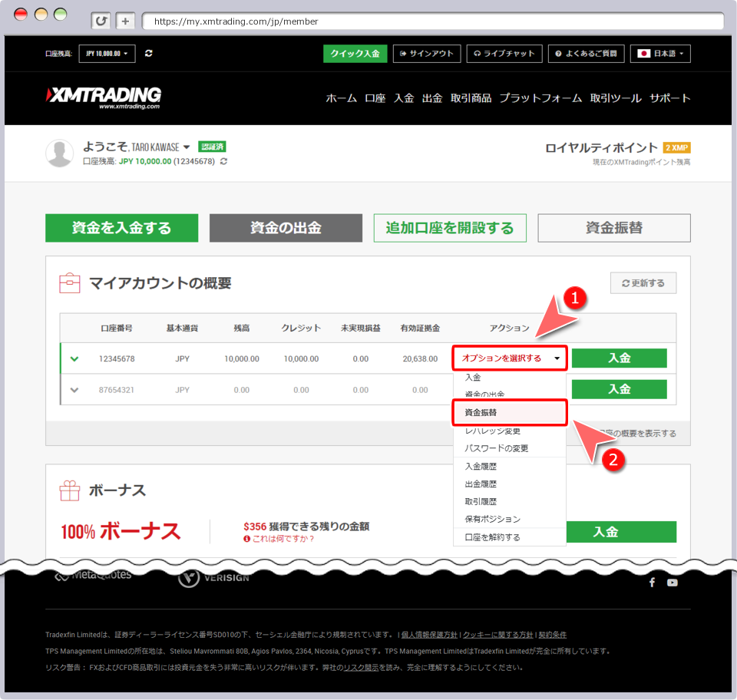Click 入金 button in bonus section
The height and width of the screenshot is (700, 737).
coord(621,532)
